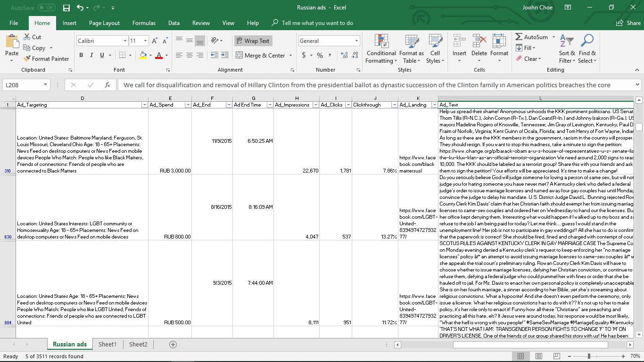
Task: Toggle Bold formatting
Action: click(x=81, y=55)
